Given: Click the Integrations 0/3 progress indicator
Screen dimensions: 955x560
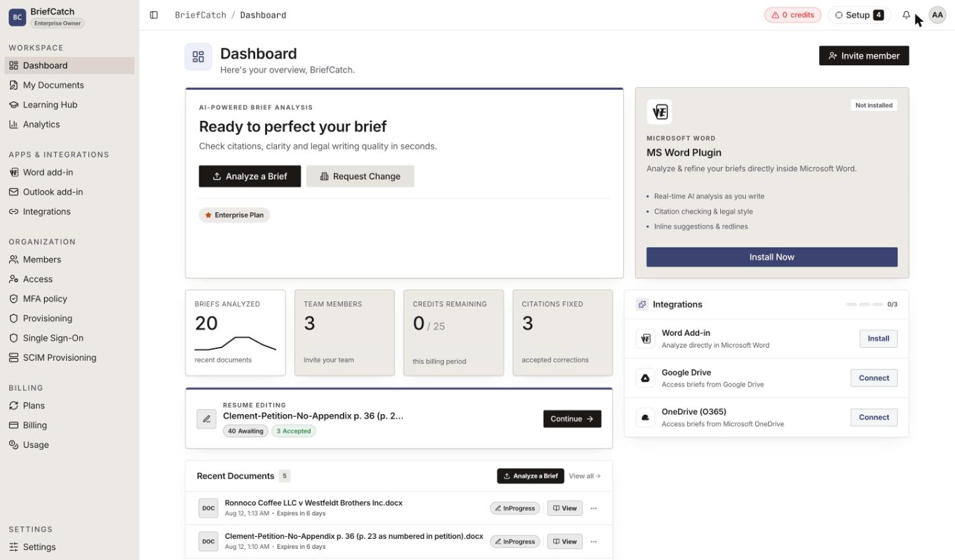Looking at the screenshot, I should click(872, 304).
